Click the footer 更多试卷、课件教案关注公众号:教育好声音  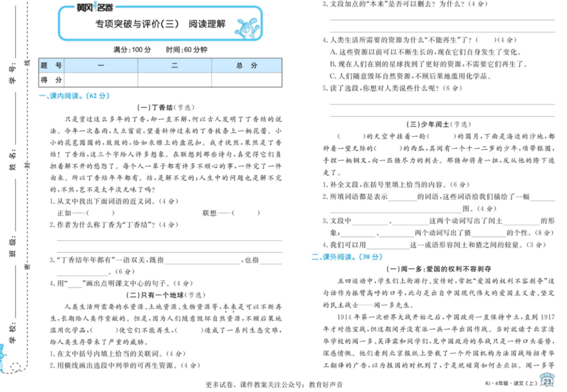tap(274, 385)
